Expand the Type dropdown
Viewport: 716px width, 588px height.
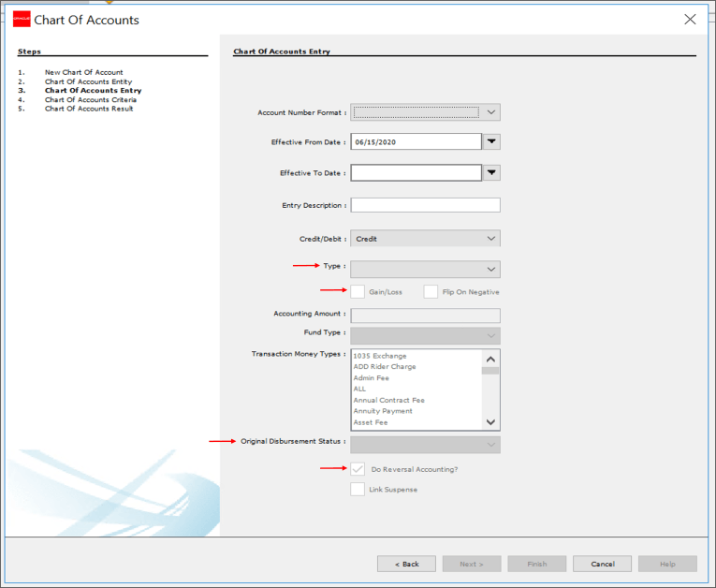425,269
